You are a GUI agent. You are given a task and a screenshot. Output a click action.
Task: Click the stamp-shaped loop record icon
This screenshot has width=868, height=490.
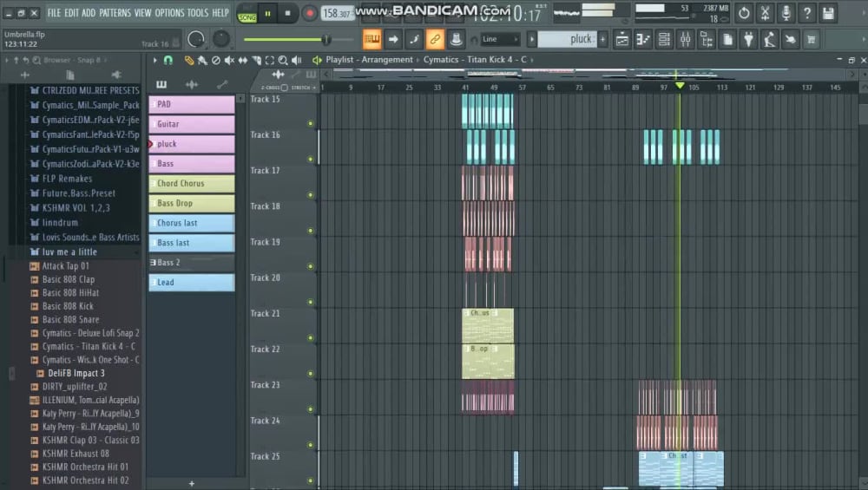[x=457, y=39]
